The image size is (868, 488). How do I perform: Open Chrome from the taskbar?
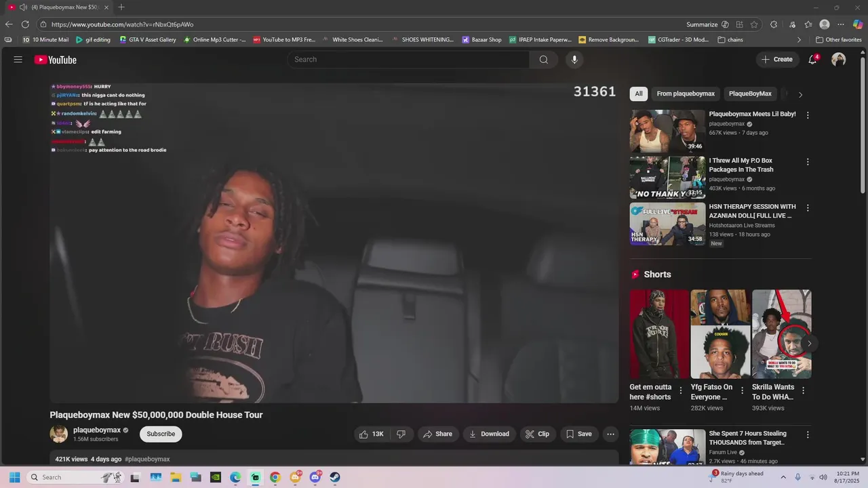pyautogui.click(x=275, y=477)
